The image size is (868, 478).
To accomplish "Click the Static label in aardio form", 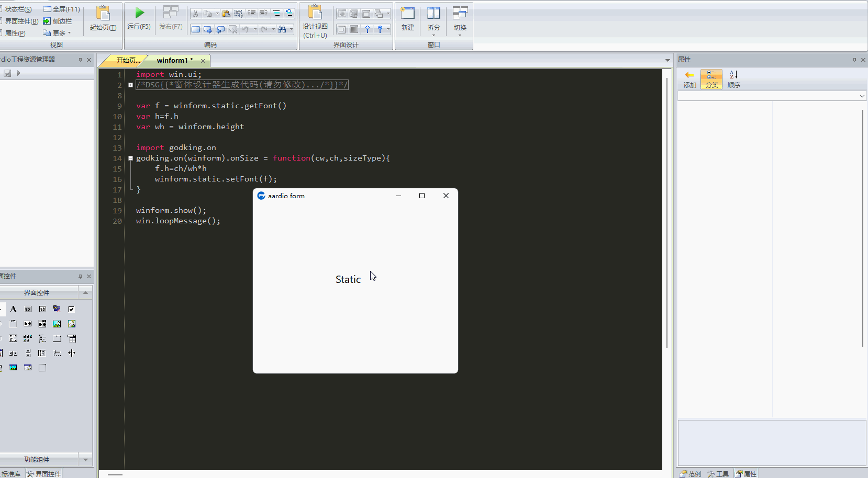I will pos(348,279).
